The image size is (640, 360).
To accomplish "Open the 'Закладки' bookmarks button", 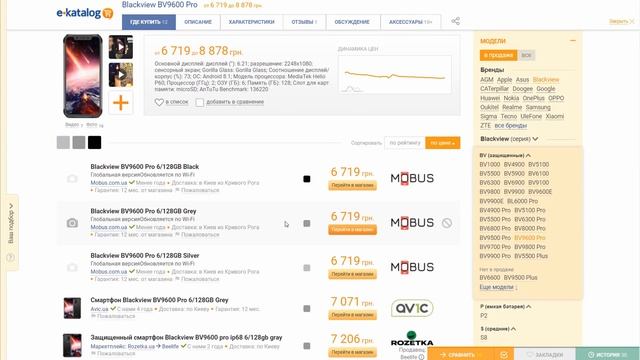I will click(x=545, y=355).
